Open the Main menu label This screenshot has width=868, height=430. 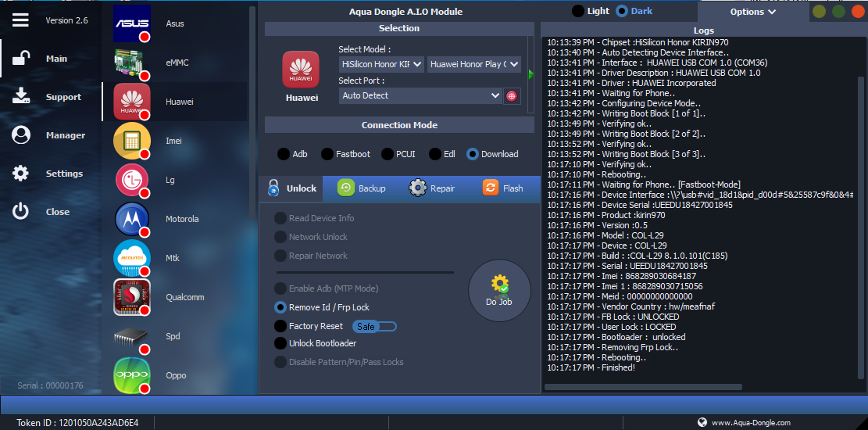56,59
